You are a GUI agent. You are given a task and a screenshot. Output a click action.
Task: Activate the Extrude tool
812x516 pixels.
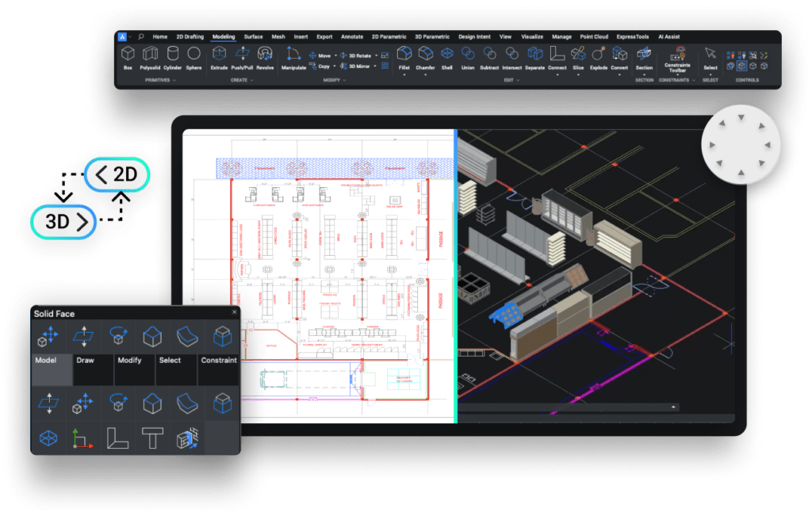[219, 57]
